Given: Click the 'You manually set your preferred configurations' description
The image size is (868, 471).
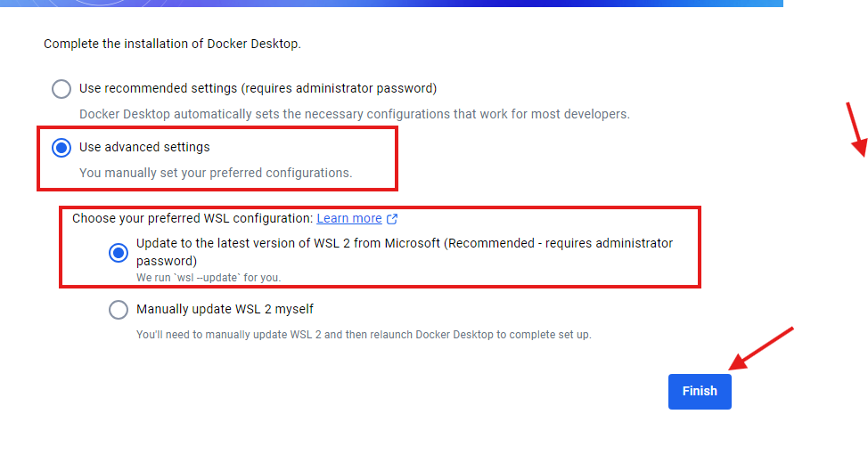Looking at the screenshot, I should click(x=216, y=173).
